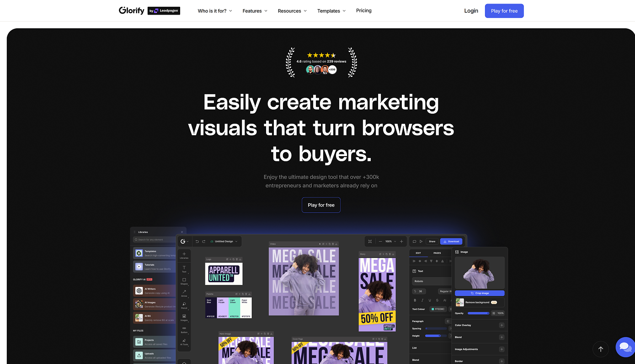Select the Apparell United logo artboard
635x364 pixels.
coord(224,274)
